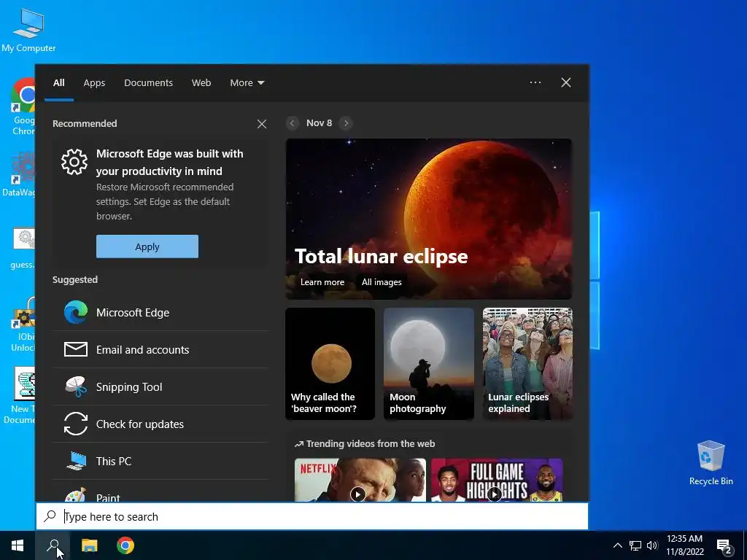Screen dimensions: 747x560
Task: Go to the previous day arrow
Action: tap(293, 122)
